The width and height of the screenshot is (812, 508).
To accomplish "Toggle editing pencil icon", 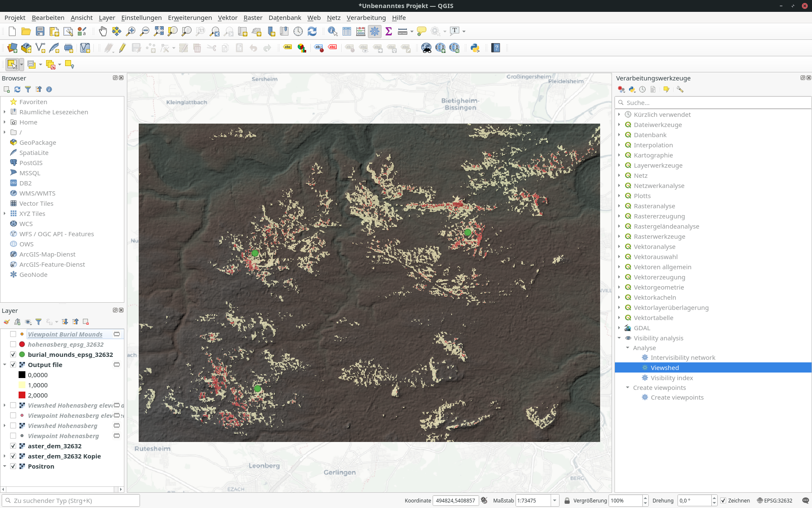I will [122, 48].
